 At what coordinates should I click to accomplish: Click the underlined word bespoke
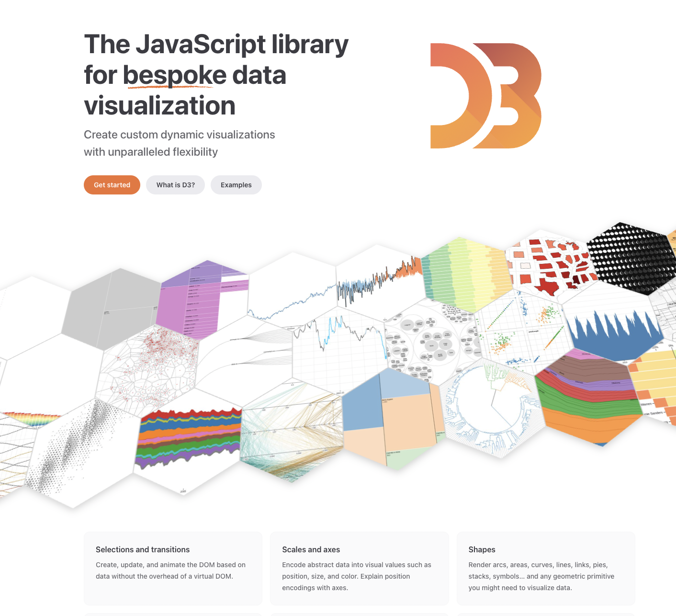(174, 75)
